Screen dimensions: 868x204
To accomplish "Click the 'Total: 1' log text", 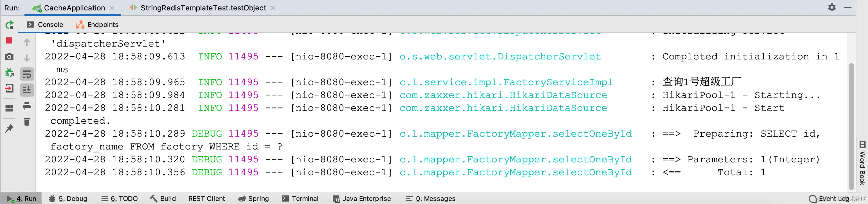I will pyautogui.click(x=742, y=172).
